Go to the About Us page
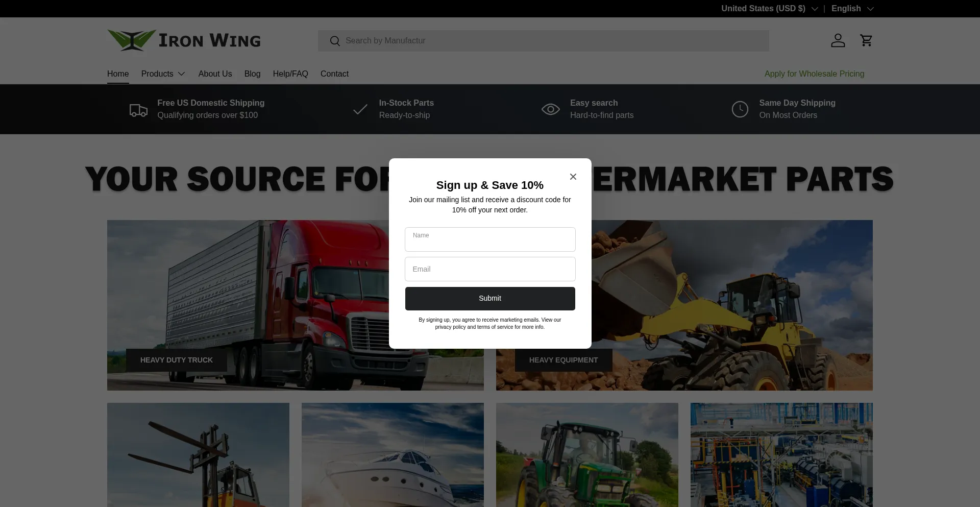The height and width of the screenshot is (507, 980). [215, 74]
